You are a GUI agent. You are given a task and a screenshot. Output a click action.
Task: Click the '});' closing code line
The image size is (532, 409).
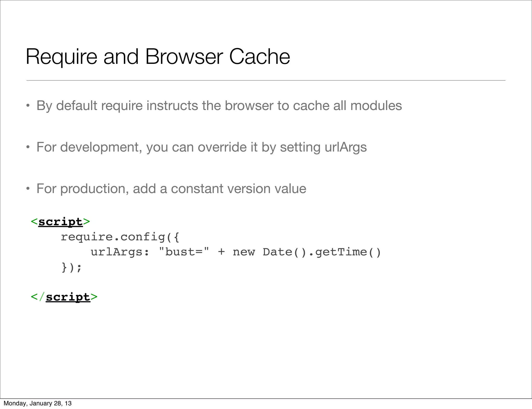(x=71, y=267)
